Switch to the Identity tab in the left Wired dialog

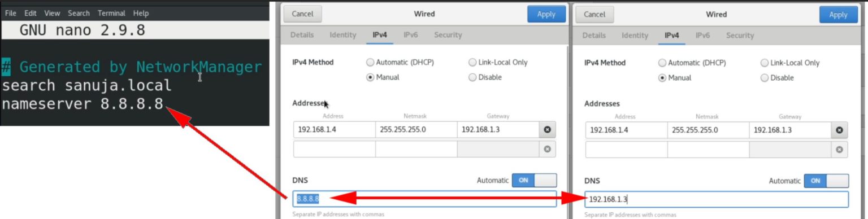[343, 35]
